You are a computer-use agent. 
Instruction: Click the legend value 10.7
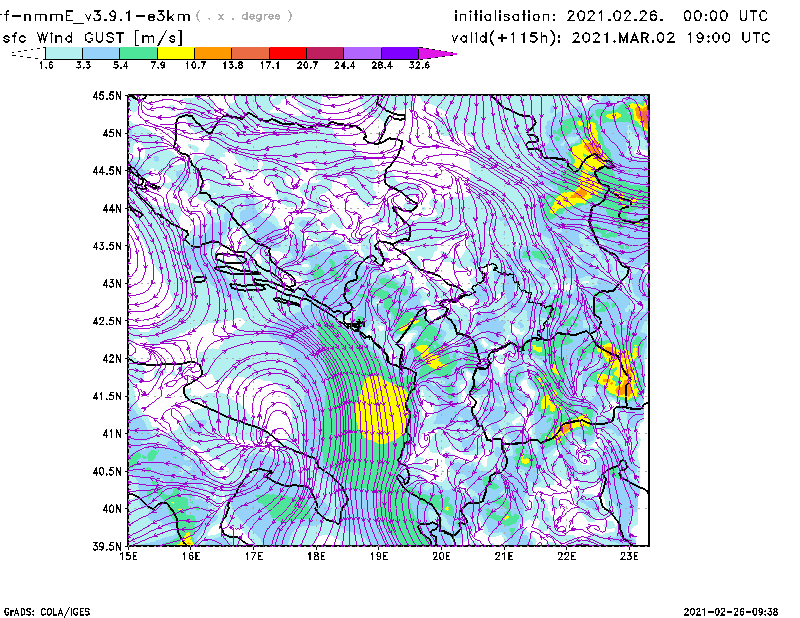click(x=195, y=65)
